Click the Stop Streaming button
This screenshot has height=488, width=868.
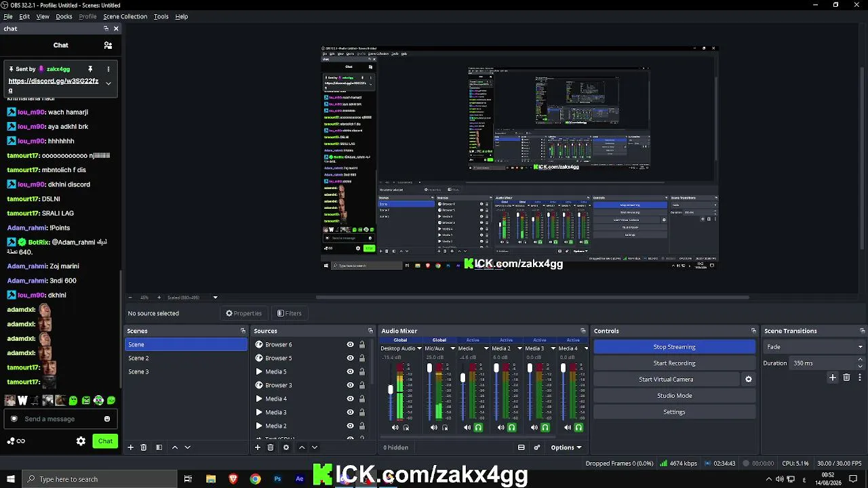(674, 347)
